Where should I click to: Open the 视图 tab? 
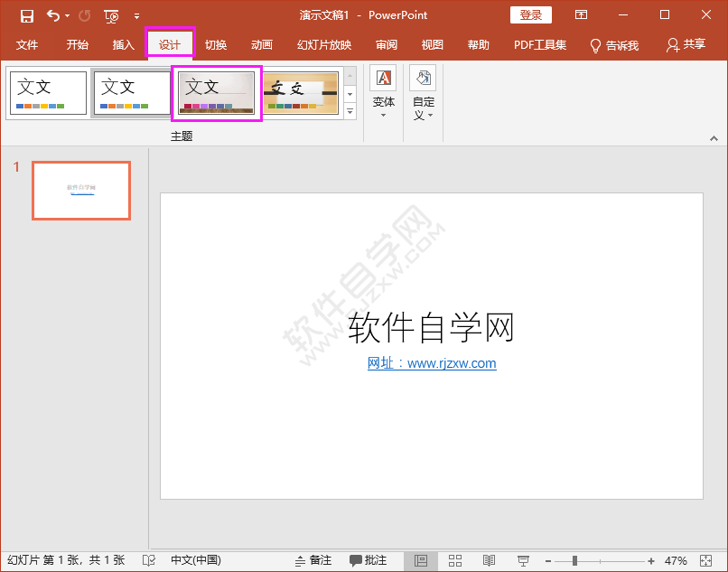[433, 45]
